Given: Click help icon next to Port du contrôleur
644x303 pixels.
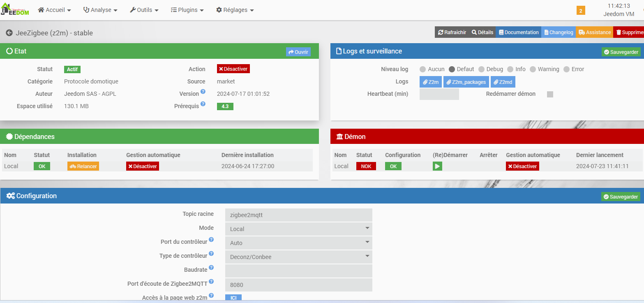Looking at the screenshot, I should click(211, 240).
